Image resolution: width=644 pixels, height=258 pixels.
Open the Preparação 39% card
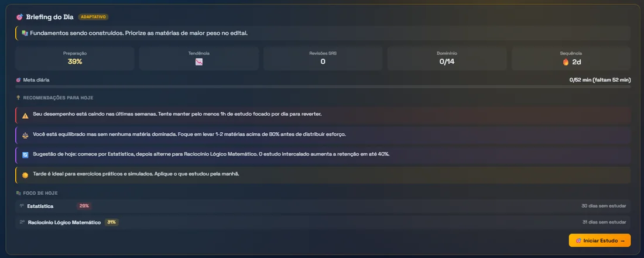[x=75, y=59]
